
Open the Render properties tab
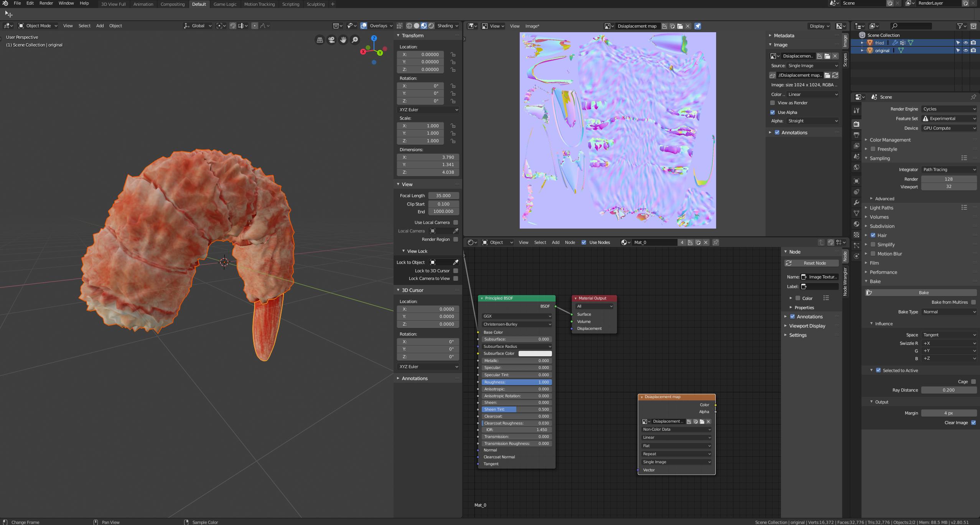(856, 124)
